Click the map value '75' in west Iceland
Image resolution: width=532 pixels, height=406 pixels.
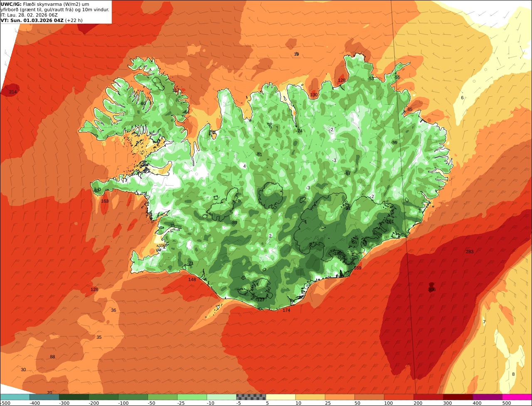point(172,226)
